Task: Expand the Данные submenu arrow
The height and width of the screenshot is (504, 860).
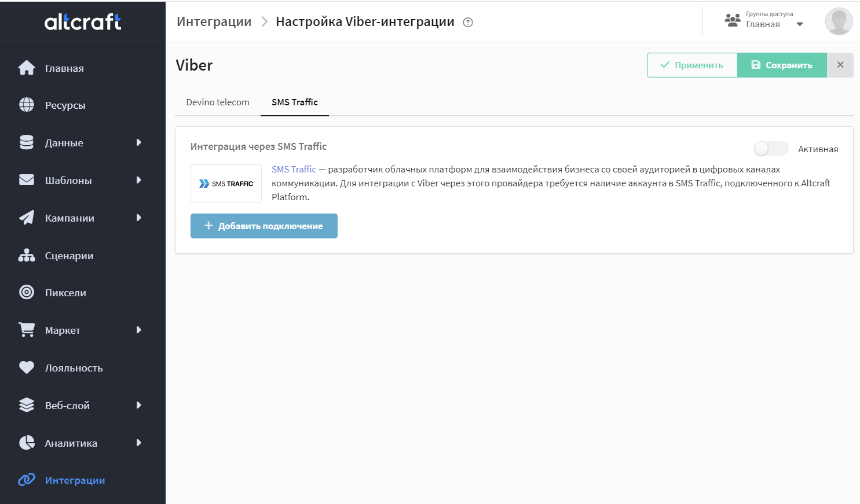Action: 139,142
